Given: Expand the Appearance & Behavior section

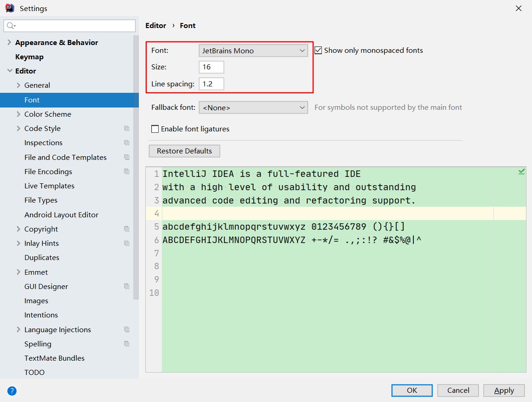Looking at the screenshot, I should (x=9, y=43).
